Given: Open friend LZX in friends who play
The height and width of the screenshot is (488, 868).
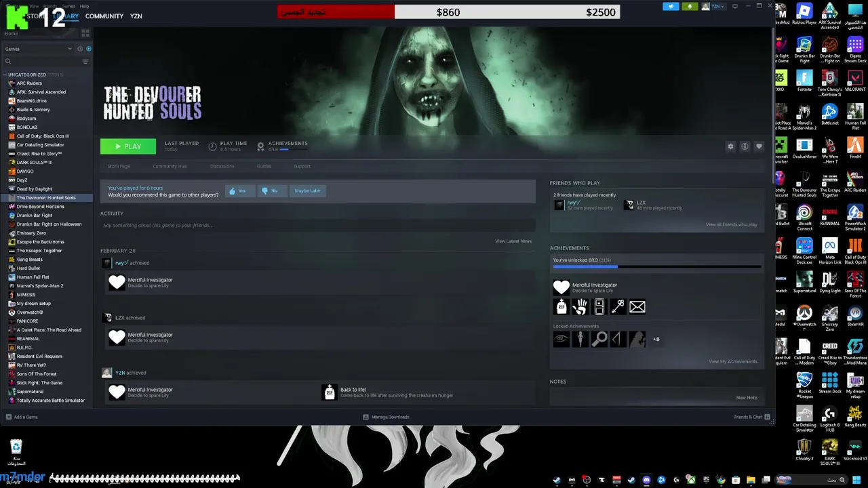Looking at the screenshot, I should point(641,203).
